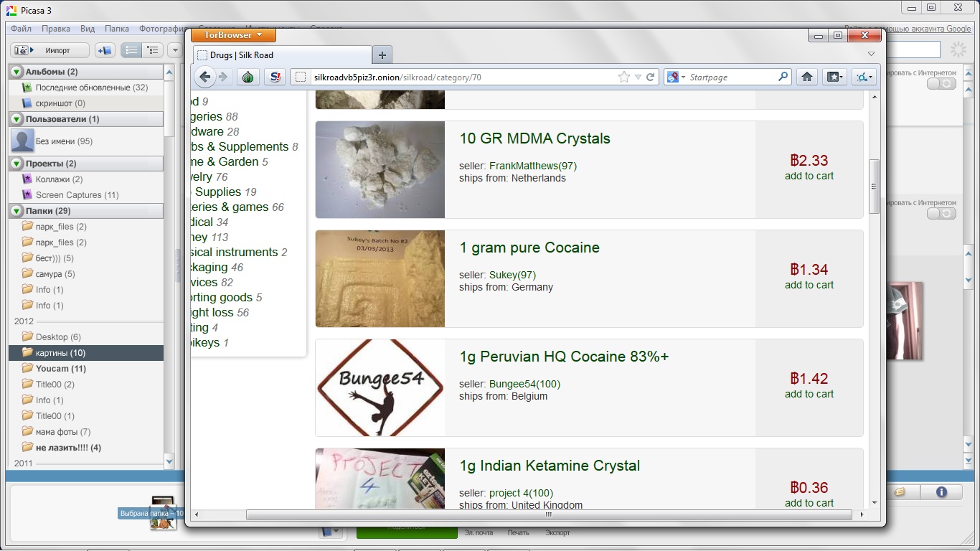Select the Drugs | Silk Road tab
980x551 pixels.
[282, 55]
